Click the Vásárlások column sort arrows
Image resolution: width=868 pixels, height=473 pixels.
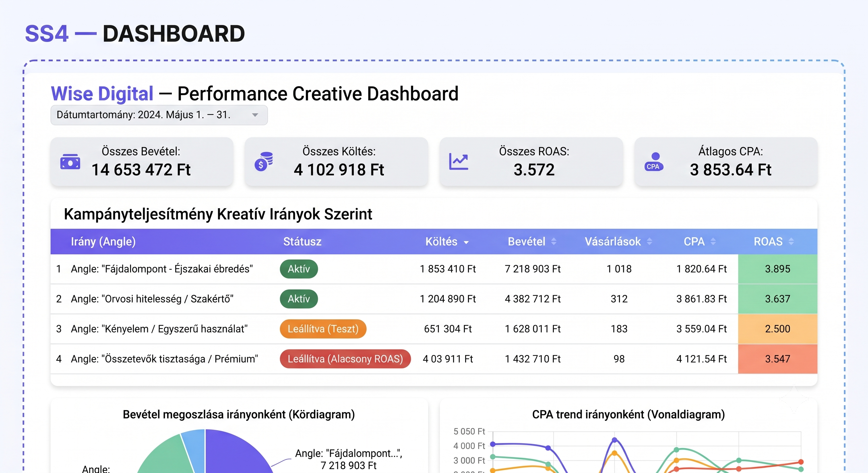(650, 241)
